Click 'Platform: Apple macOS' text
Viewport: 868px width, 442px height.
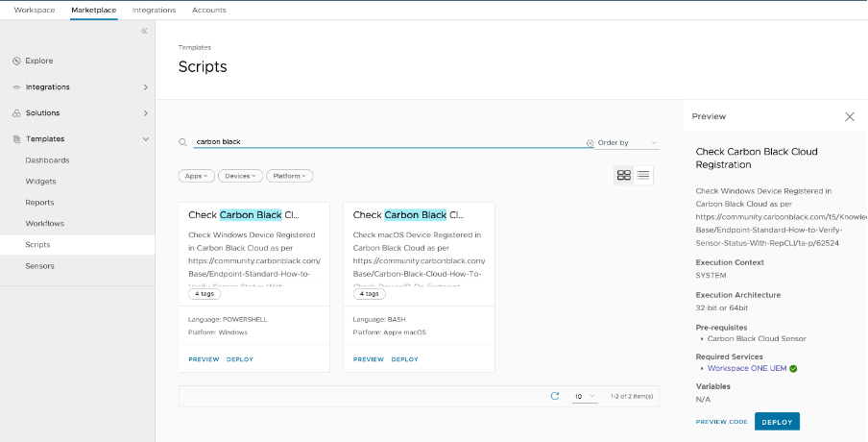tap(390, 332)
